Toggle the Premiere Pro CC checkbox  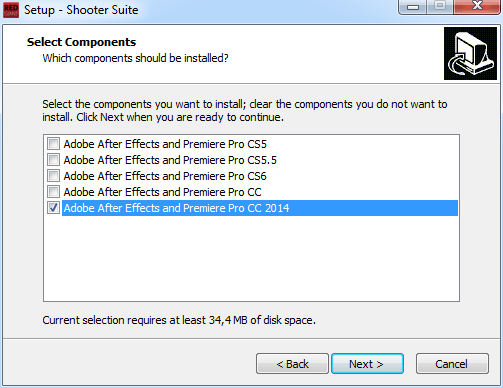(x=53, y=192)
